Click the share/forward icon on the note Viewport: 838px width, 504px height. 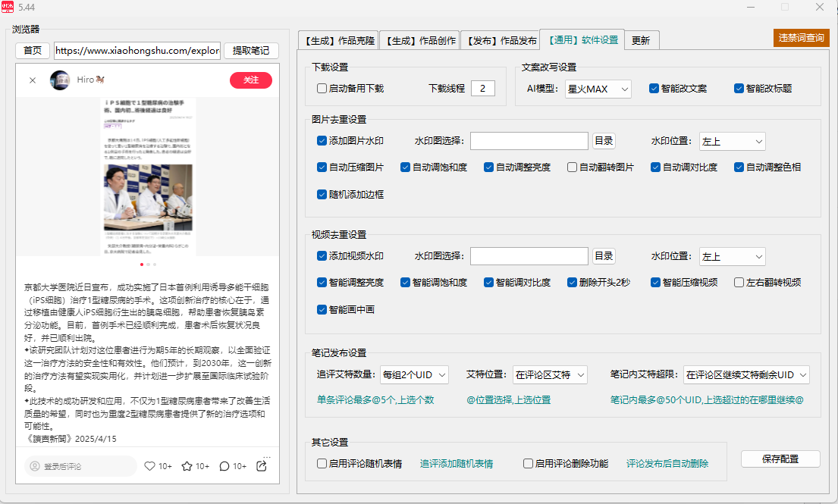click(x=262, y=466)
